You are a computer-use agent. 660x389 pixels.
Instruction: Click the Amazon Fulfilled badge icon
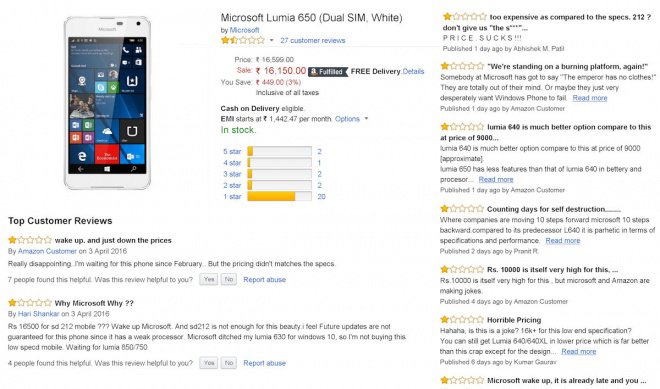tap(328, 72)
